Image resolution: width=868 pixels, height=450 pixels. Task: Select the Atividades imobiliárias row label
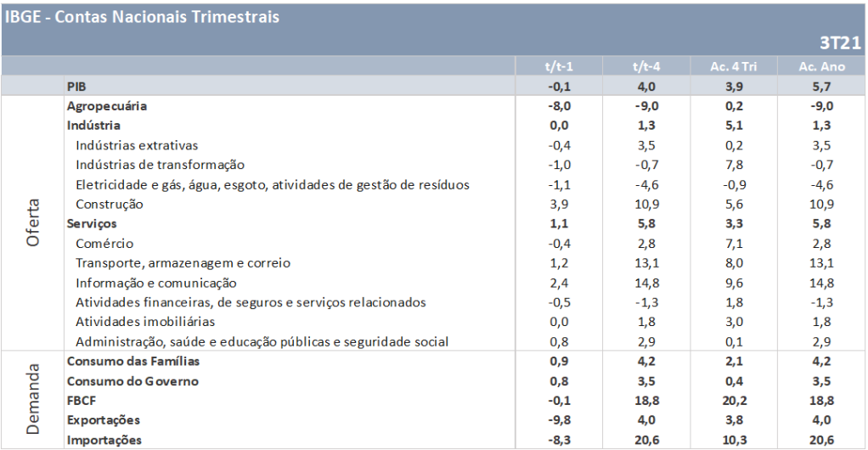[145, 322]
